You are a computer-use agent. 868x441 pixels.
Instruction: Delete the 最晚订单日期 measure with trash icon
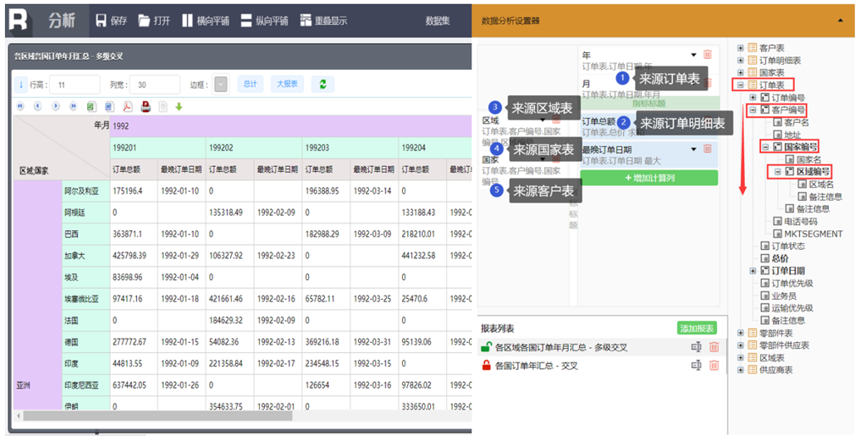(708, 149)
